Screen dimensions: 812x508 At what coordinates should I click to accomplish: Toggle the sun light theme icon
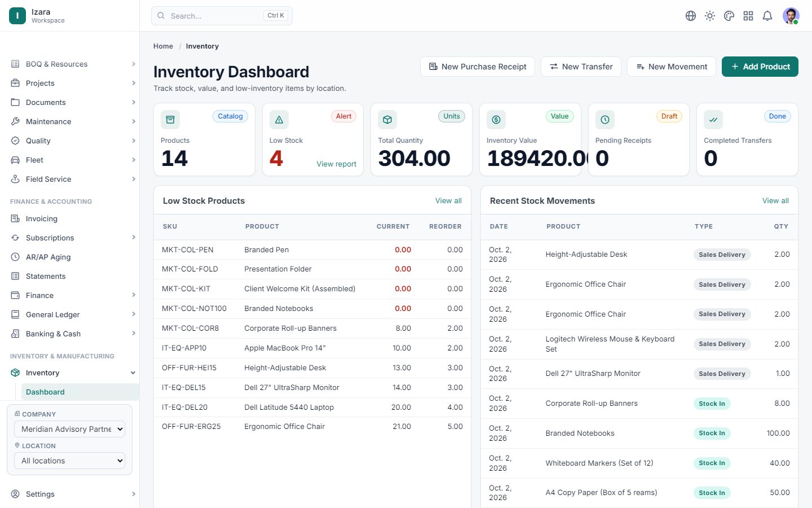coord(710,16)
